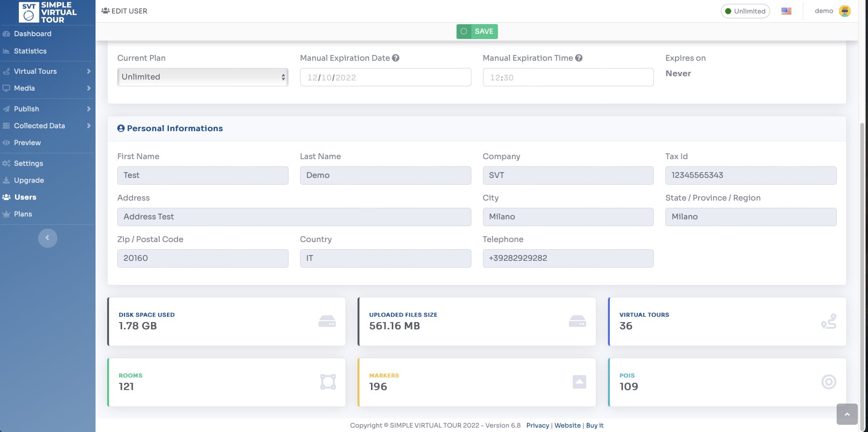Open the Current Plan dropdown
The width and height of the screenshot is (868, 432).
click(203, 77)
